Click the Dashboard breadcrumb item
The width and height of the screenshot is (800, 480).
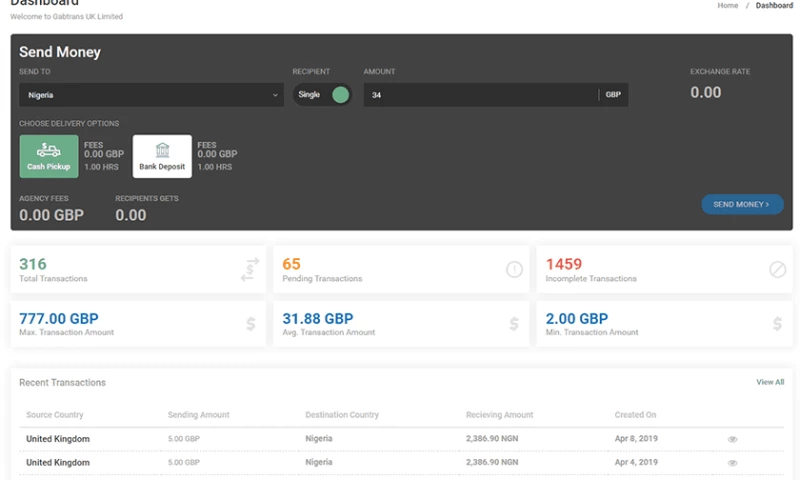(774, 6)
